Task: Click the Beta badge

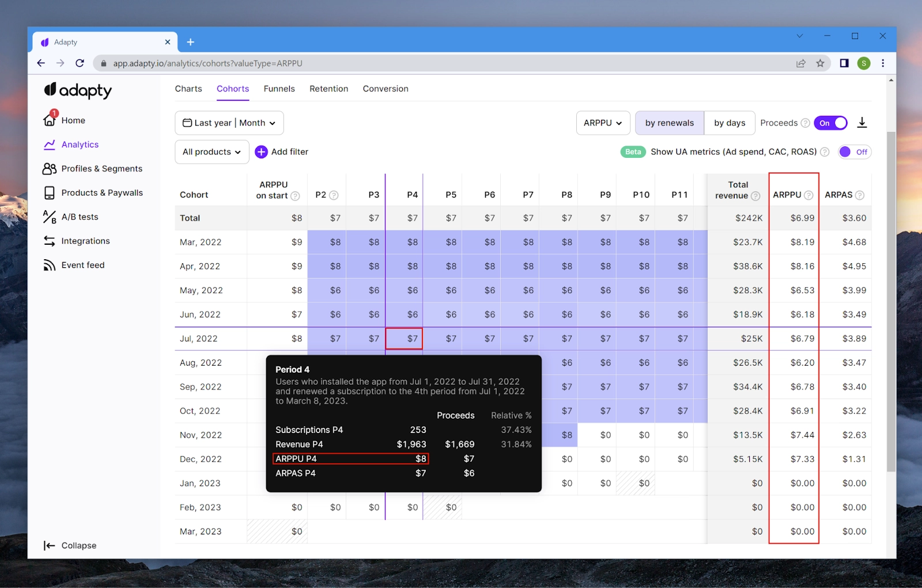Action: click(x=633, y=152)
